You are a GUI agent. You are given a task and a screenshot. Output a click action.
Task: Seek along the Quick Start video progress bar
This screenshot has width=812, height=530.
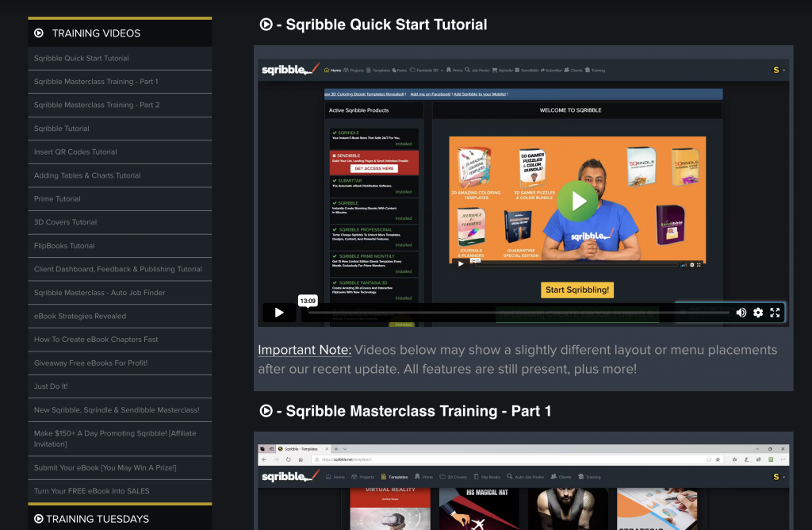tap(518, 313)
